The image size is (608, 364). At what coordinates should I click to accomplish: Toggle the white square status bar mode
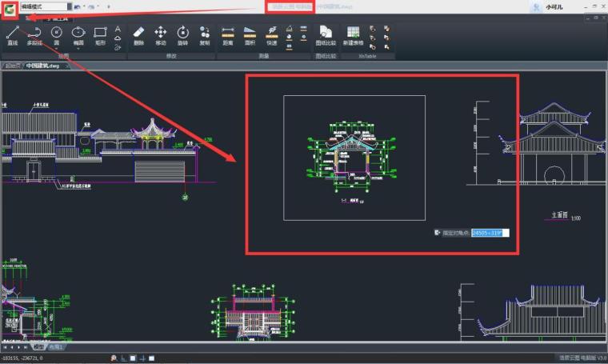134,358
